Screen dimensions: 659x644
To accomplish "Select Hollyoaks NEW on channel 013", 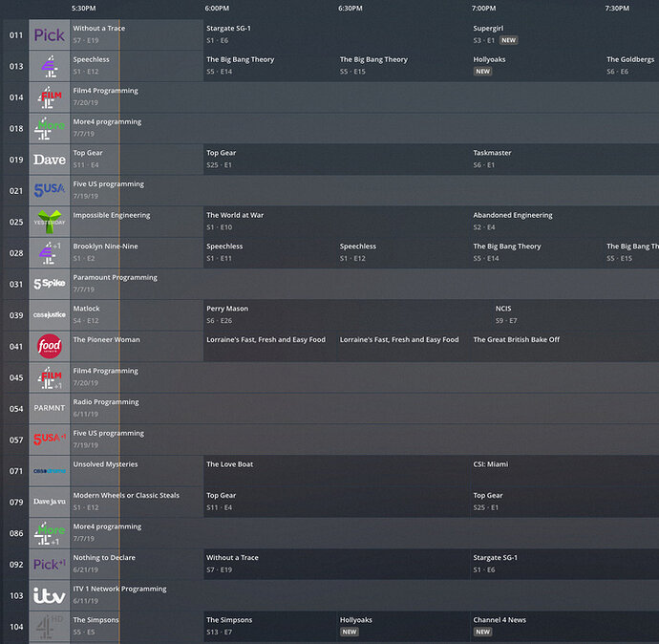I will tap(537, 66).
